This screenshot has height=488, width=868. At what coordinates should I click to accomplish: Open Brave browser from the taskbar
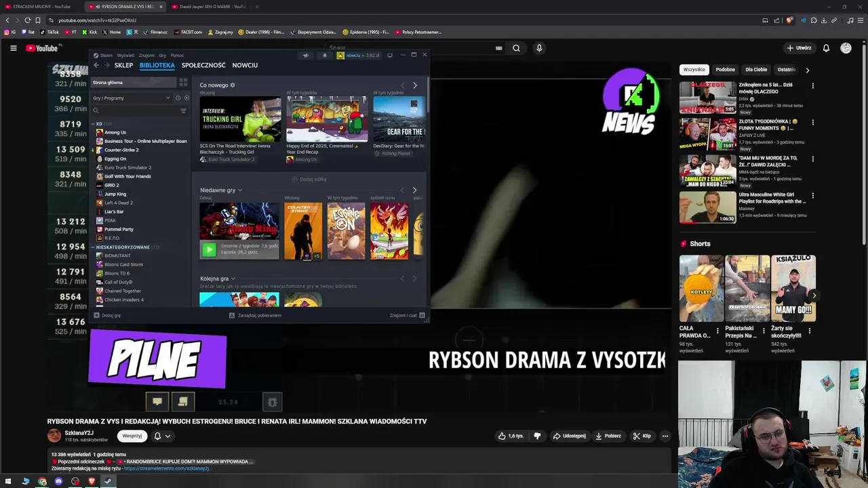pyautogui.click(x=92, y=481)
